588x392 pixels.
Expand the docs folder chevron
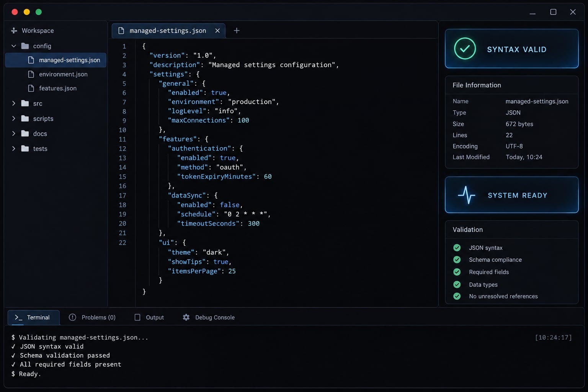coord(14,134)
